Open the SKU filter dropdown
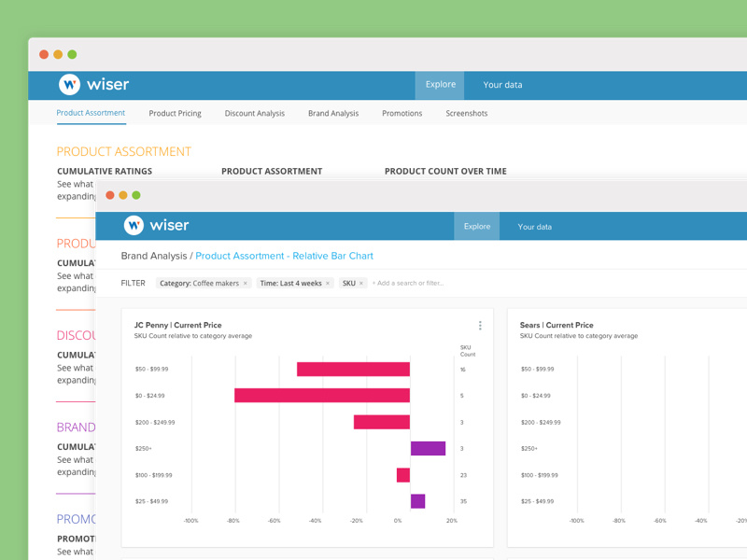This screenshot has width=747, height=560. (347, 283)
